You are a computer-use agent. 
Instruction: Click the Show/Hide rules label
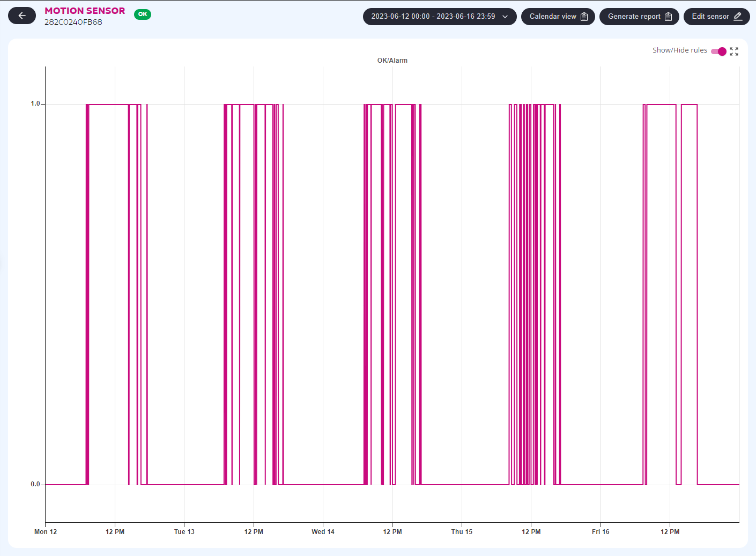679,50
